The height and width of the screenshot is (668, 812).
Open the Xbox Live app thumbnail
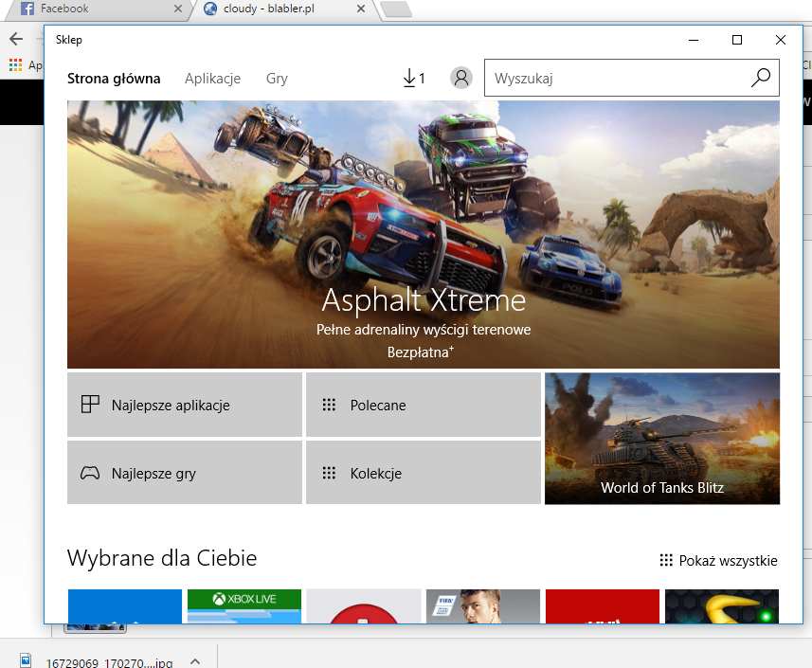[244, 606]
